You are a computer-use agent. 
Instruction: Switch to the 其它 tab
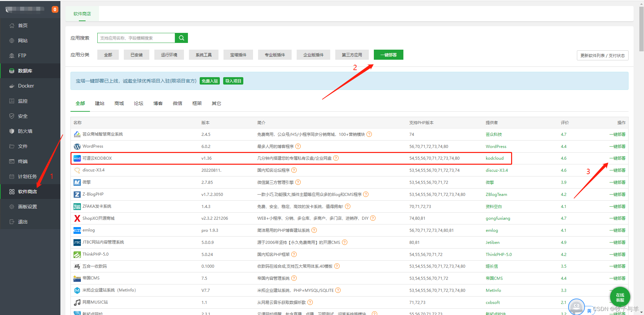tap(216, 103)
